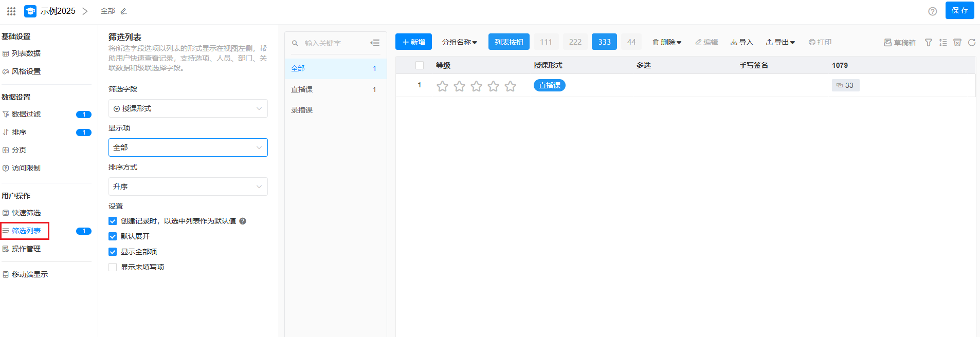Click the 新增 button

413,42
